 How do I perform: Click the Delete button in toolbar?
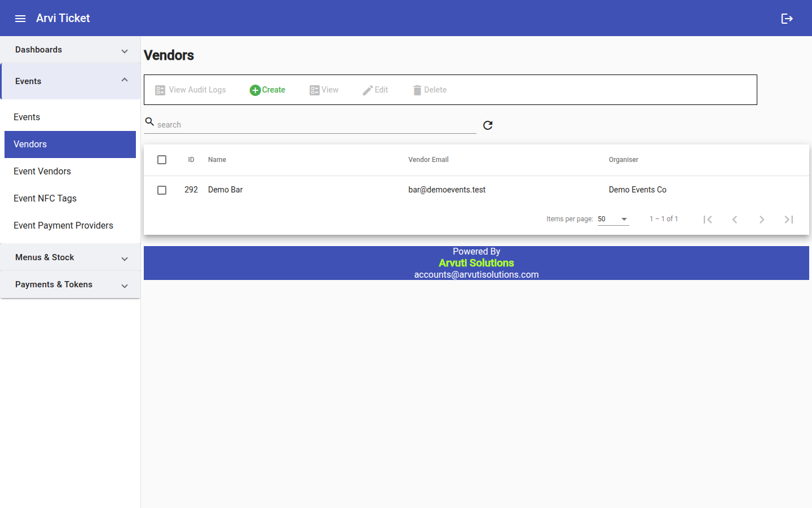click(x=430, y=90)
